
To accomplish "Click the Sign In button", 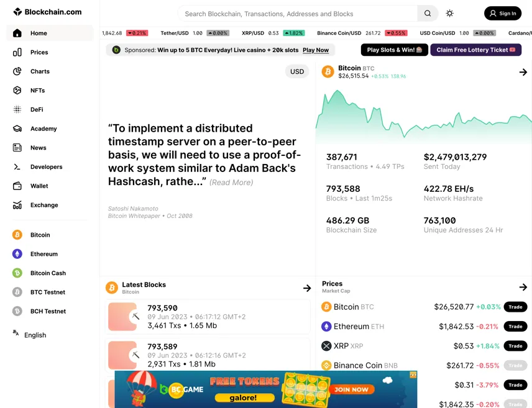I will [503, 13].
